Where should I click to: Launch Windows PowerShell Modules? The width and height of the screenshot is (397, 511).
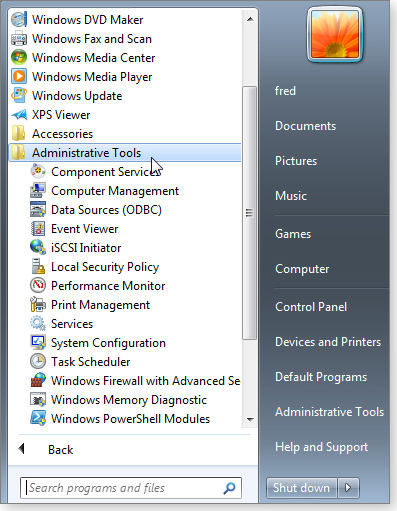tap(130, 419)
